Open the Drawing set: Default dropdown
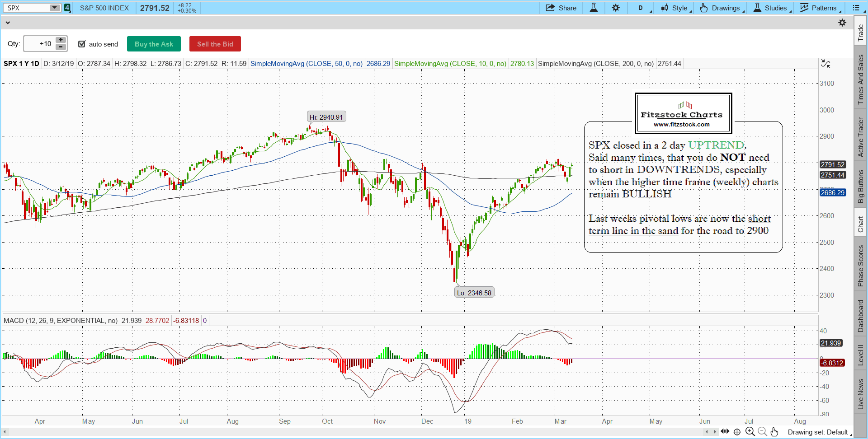 820,432
